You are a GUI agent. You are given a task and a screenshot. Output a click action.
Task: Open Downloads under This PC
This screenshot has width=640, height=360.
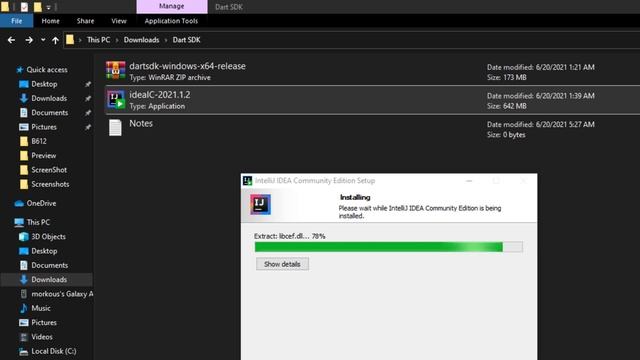(x=49, y=280)
